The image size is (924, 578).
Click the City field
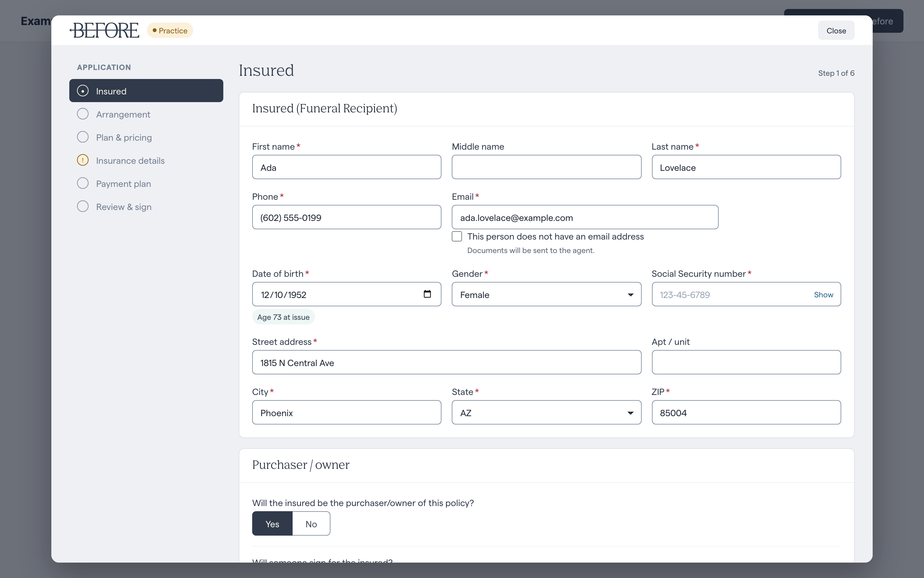(347, 413)
